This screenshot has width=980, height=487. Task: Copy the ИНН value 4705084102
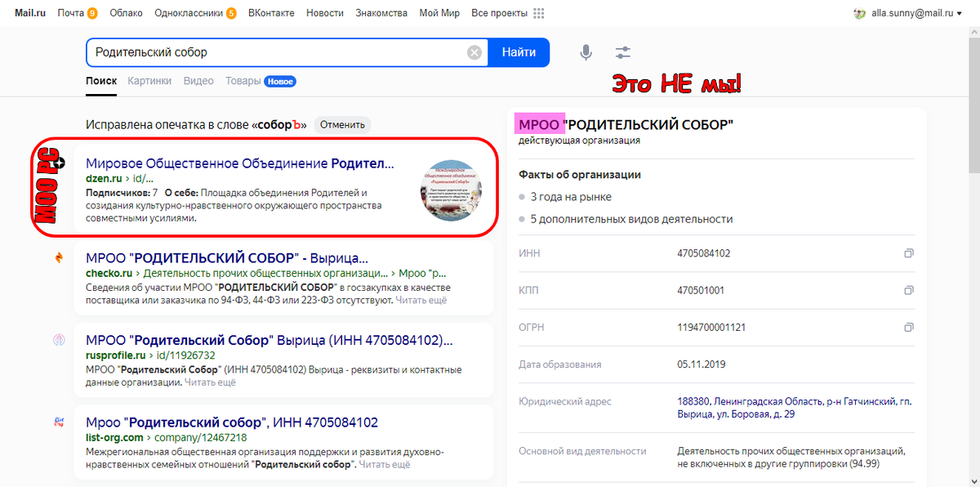[x=908, y=253]
